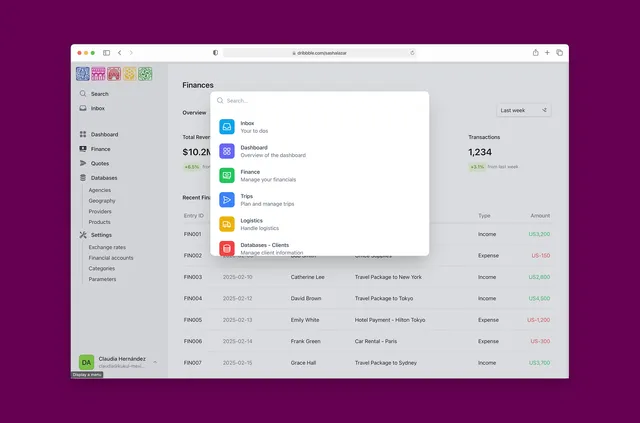Click the Amount column header
This screenshot has width=640, height=423.
(x=540, y=216)
